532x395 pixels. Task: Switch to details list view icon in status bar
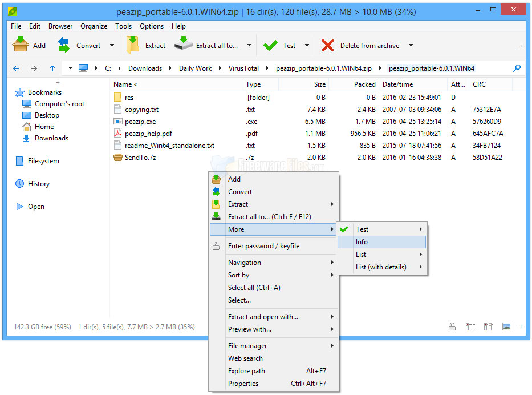(x=470, y=327)
